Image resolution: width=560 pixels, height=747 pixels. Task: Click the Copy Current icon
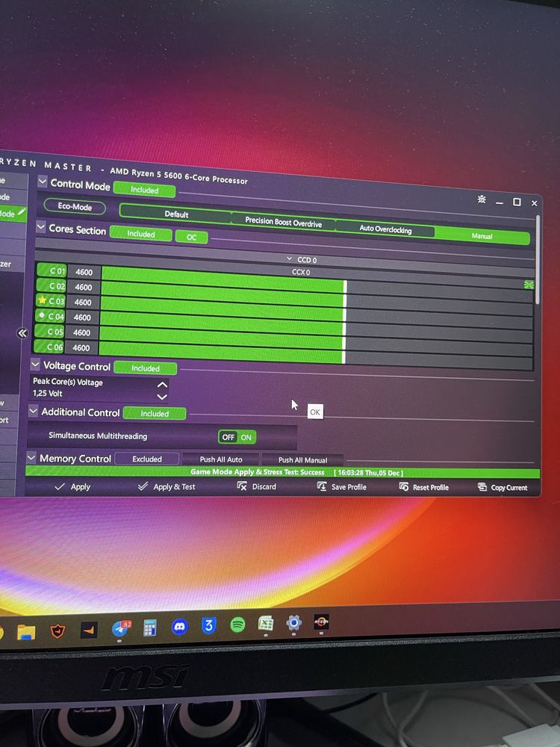[482, 487]
